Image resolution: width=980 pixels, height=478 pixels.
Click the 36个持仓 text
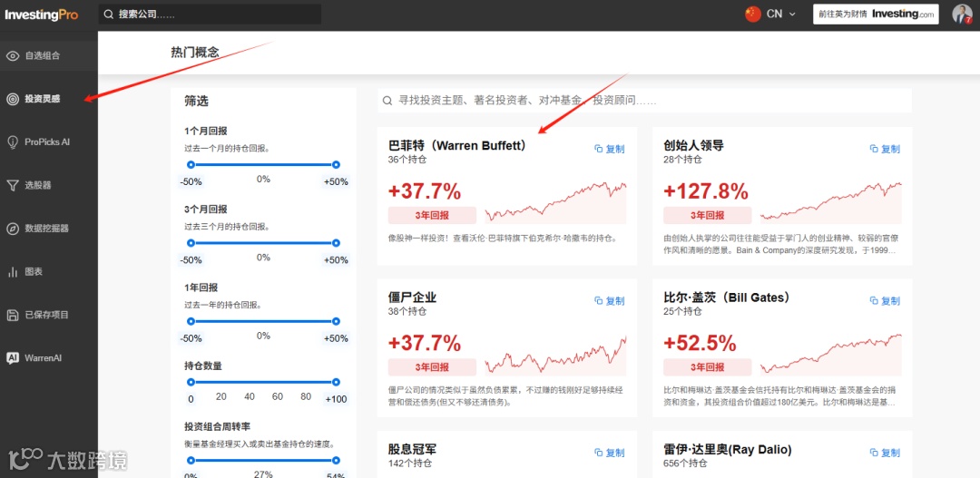407,160
